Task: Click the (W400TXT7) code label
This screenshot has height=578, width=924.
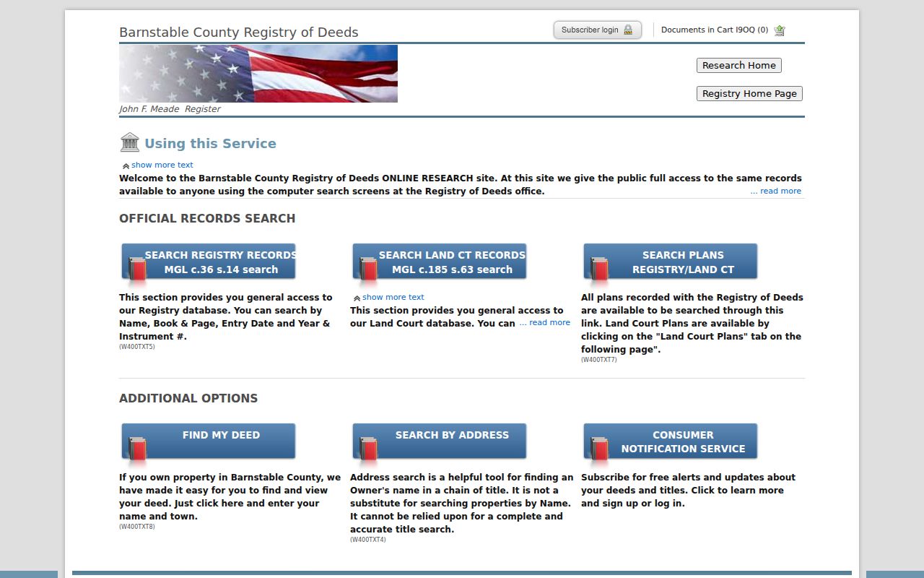Action: [599, 360]
